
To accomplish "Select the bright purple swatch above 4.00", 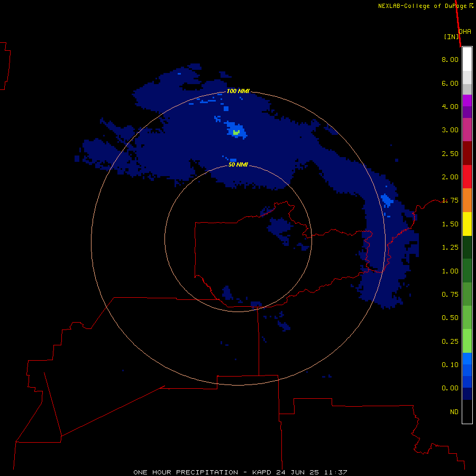I will click(467, 100).
